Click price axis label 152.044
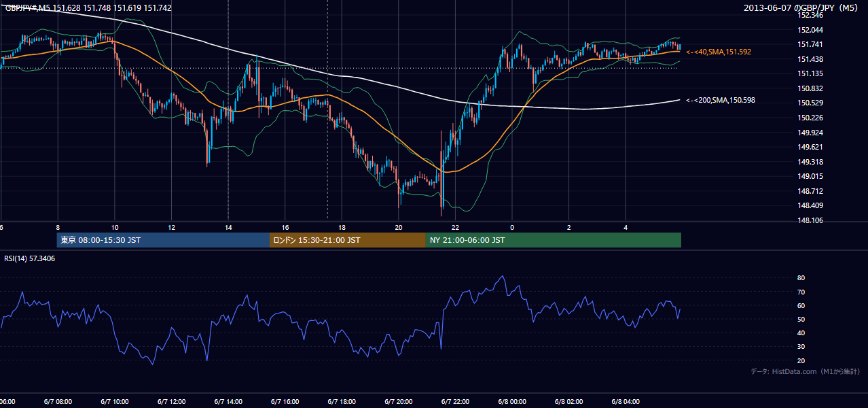The height and width of the screenshot is (408, 868). pyautogui.click(x=810, y=30)
